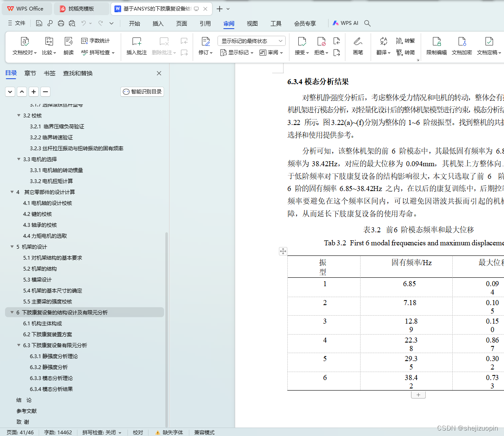504x436 pixels.
Task: Click the Save icon in quick toolbar
Action: pos(39,23)
